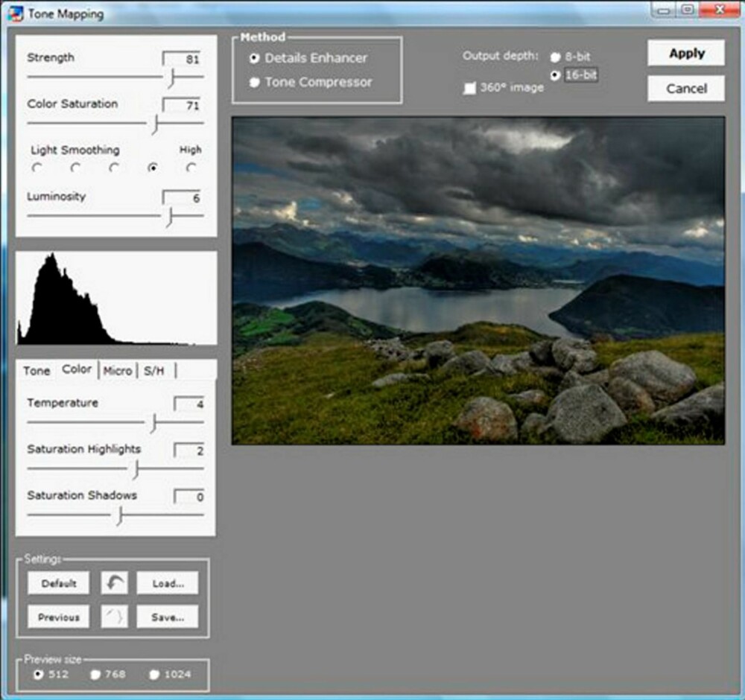Click the Strength slider handle
Screen dimensions: 745x700
click(171, 77)
